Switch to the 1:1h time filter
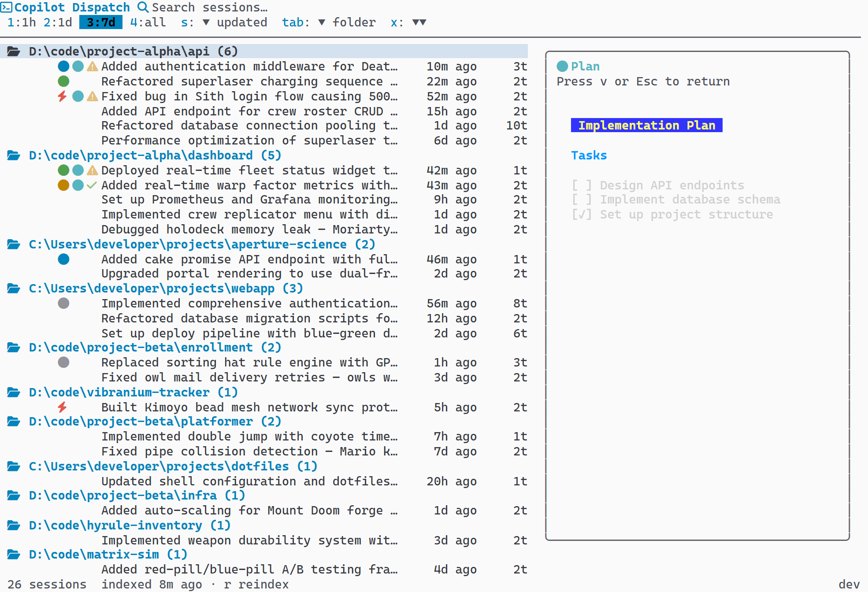This screenshot has width=868, height=592. [22, 22]
